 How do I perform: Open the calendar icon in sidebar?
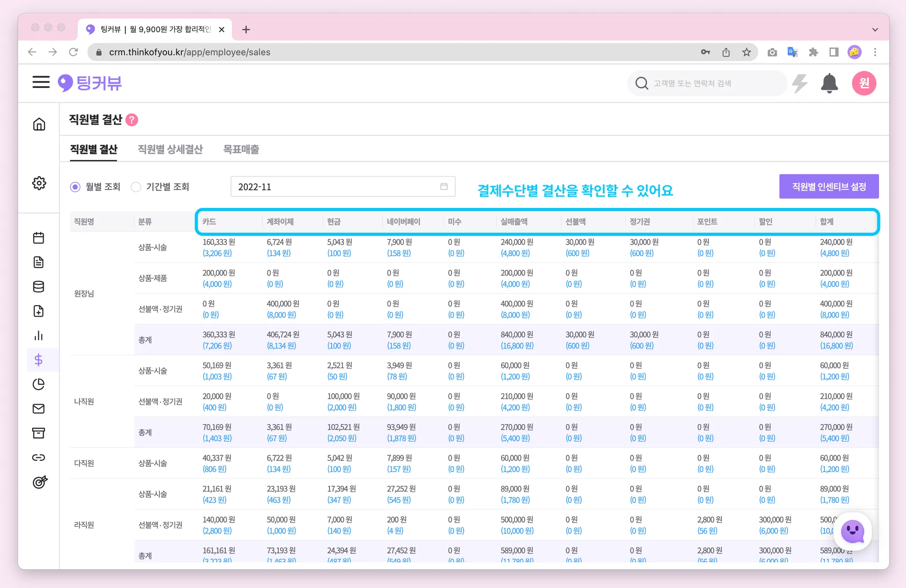38,238
